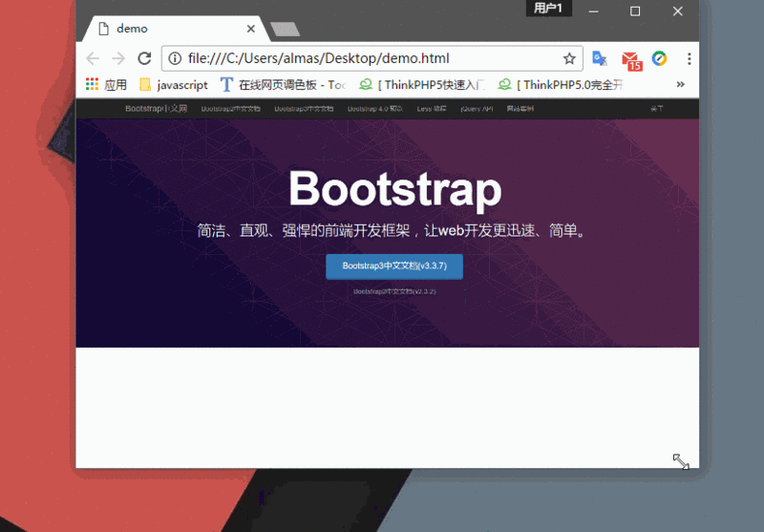Click the large Bootstrap heading

[x=395, y=189]
